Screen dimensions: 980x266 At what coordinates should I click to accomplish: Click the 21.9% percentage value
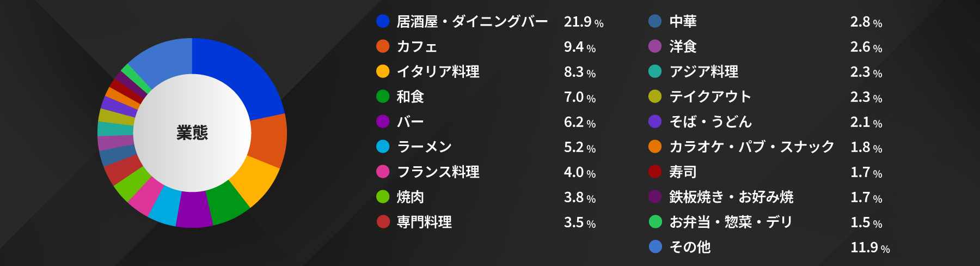point(583,22)
